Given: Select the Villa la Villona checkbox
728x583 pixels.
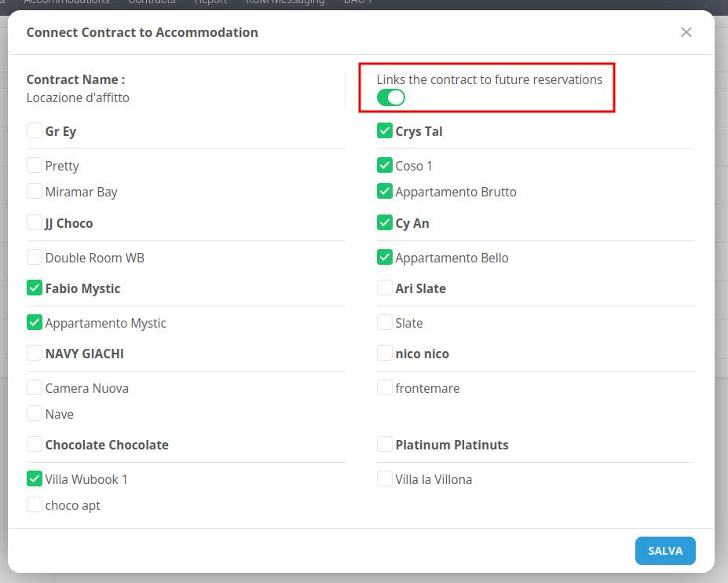Looking at the screenshot, I should 385,479.
